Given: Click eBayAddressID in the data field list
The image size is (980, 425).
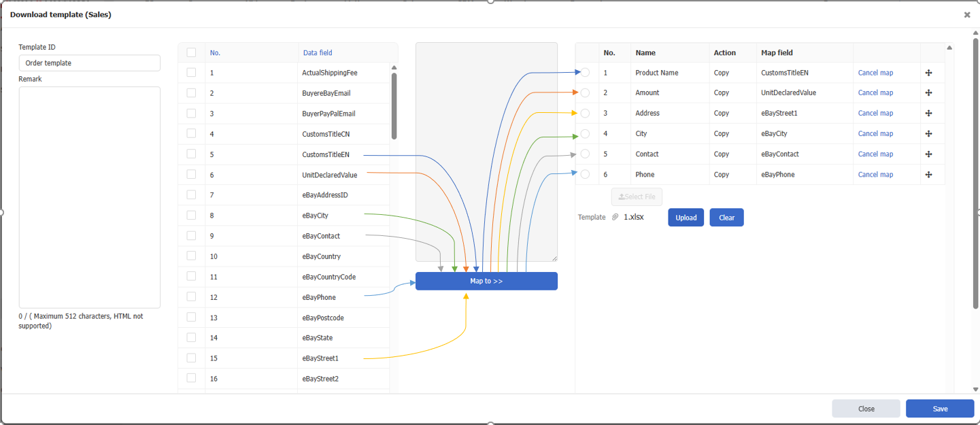Looking at the screenshot, I should click(x=326, y=195).
